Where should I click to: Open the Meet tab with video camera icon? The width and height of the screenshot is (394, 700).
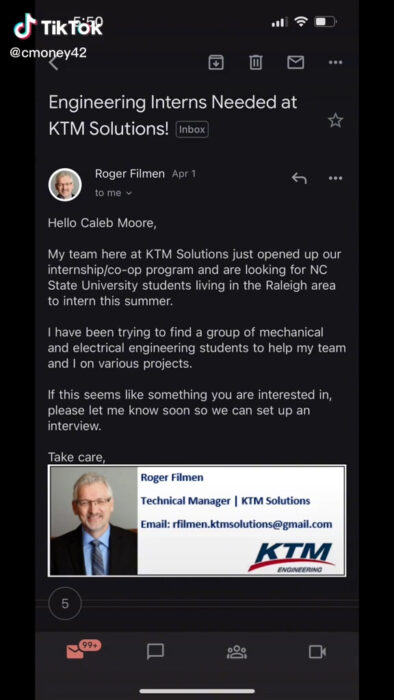coord(318,652)
